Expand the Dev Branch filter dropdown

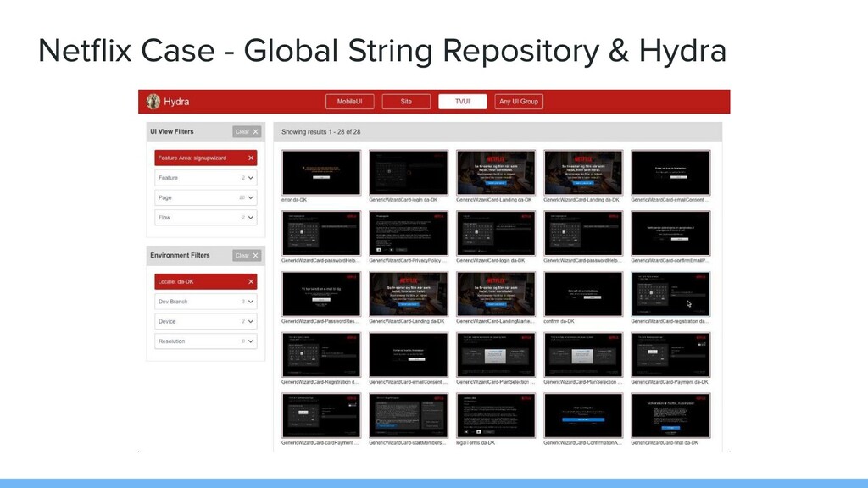[205, 302]
